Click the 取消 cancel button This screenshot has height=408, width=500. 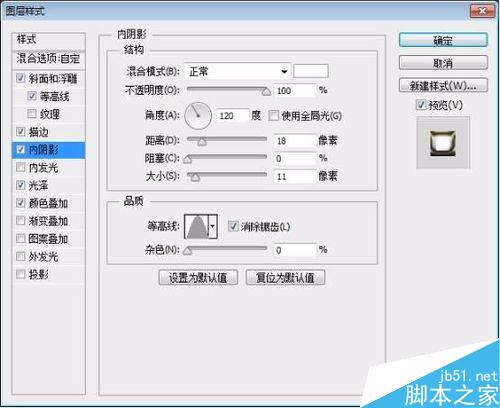coord(443,63)
